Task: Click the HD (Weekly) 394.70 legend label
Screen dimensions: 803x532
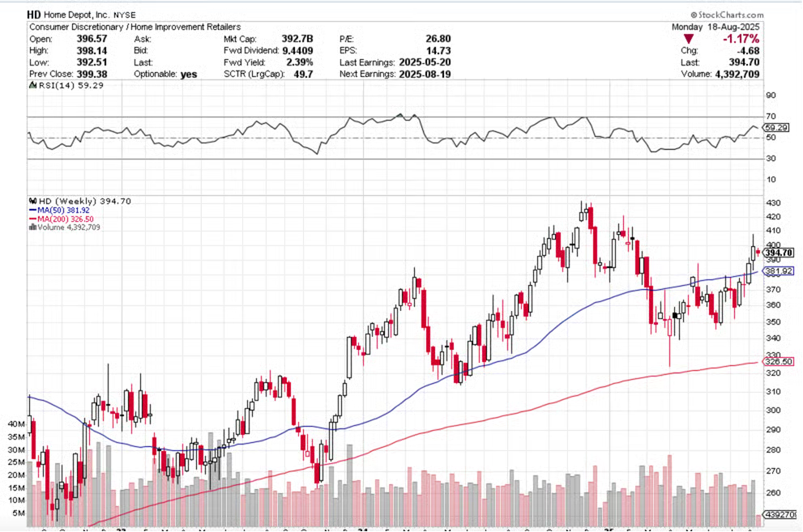Action: (x=80, y=202)
